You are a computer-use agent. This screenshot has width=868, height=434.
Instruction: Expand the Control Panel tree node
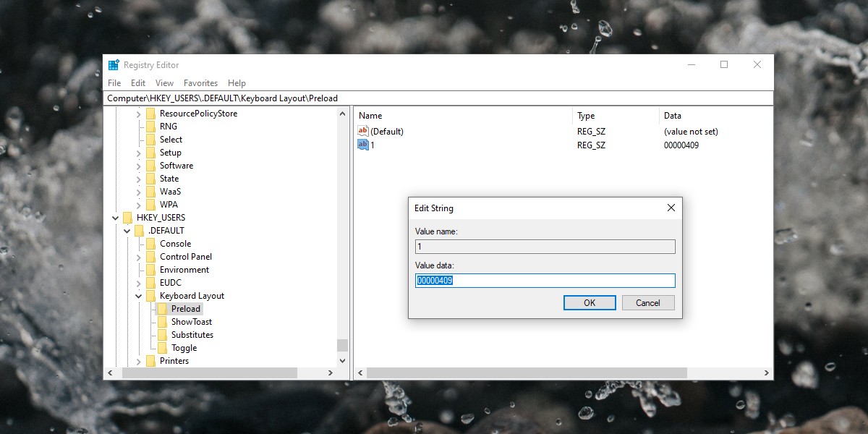pos(137,256)
